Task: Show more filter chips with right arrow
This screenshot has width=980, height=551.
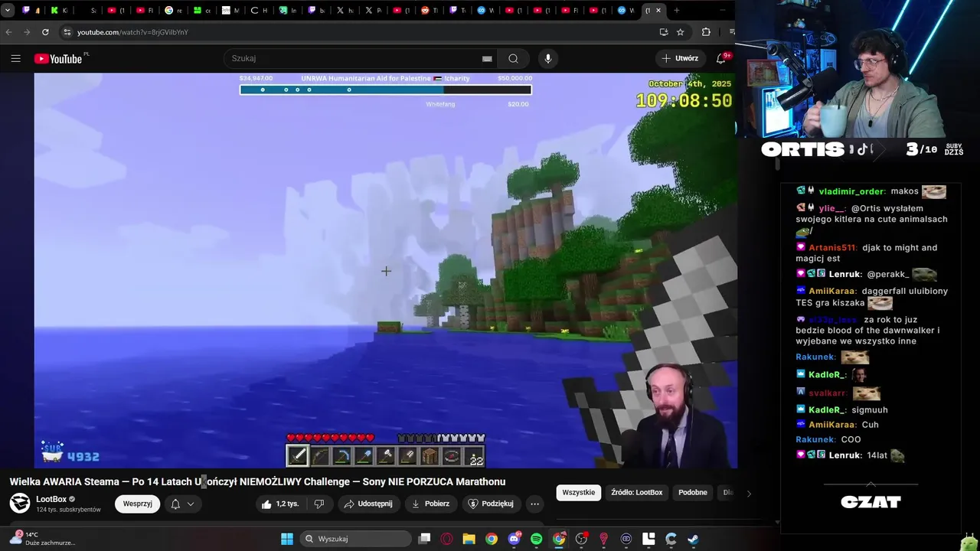Action: (x=749, y=493)
